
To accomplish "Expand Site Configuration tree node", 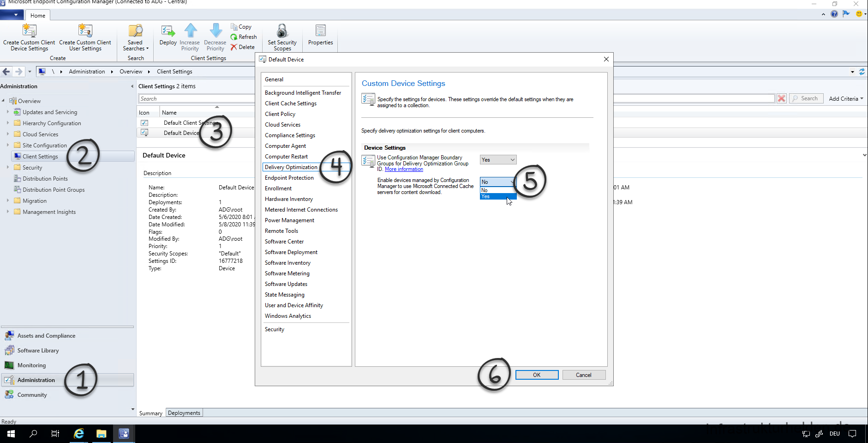I will click(8, 145).
